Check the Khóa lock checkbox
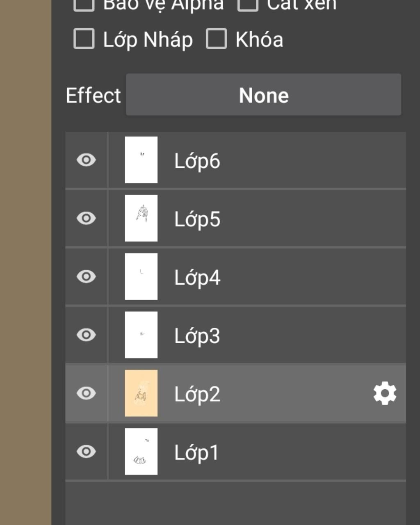 click(x=216, y=39)
